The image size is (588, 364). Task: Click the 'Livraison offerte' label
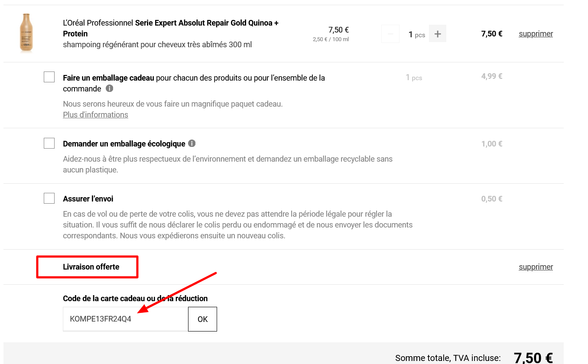click(91, 267)
